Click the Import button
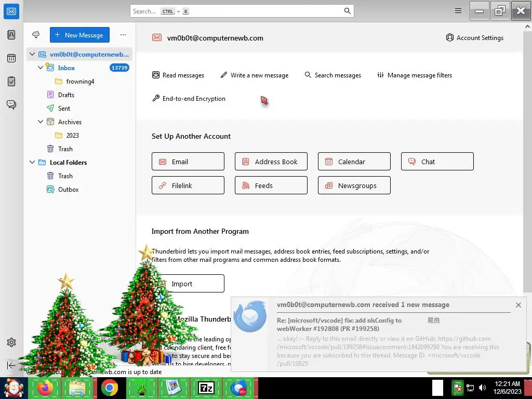 click(x=188, y=284)
